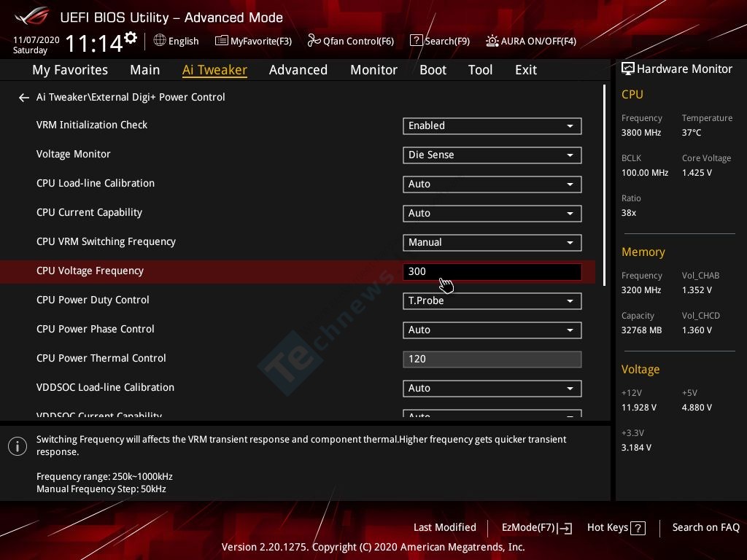Open the Advanced tab
Image resolution: width=747 pixels, height=560 pixels.
coord(298,70)
